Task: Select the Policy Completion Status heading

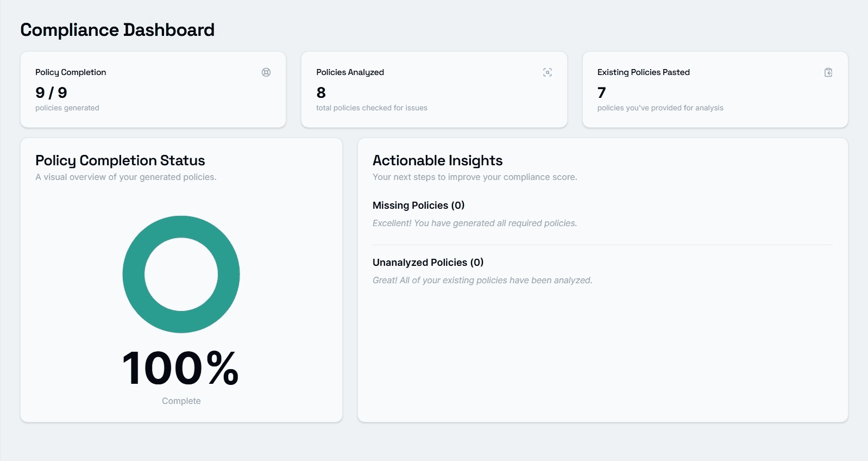Action: pyautogui.click(x=120, y=160)
